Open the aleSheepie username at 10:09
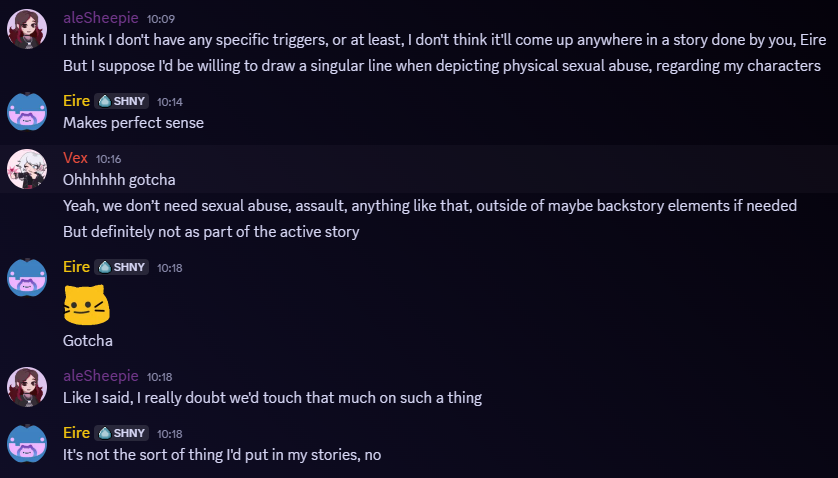This screenshot has width=838, height=478. pos(99,18)
